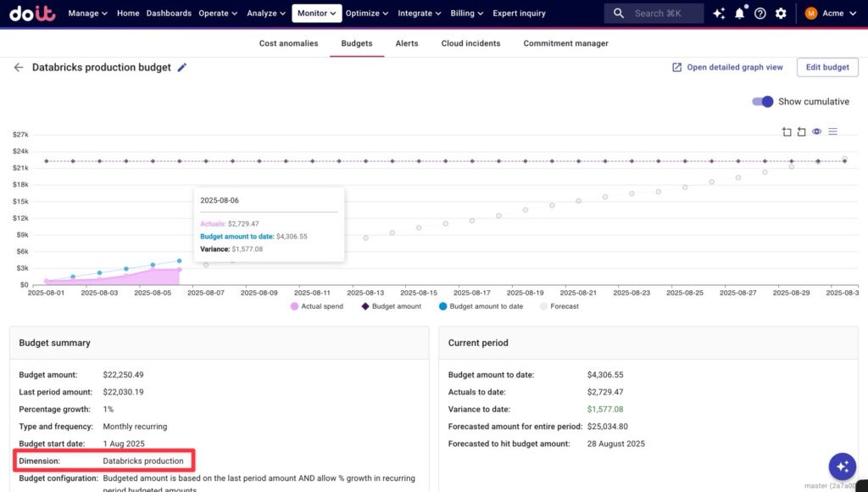Viewport: 868px width, 492px height.
Task: Toggle the Actual spend legend series
Action: 317,306
